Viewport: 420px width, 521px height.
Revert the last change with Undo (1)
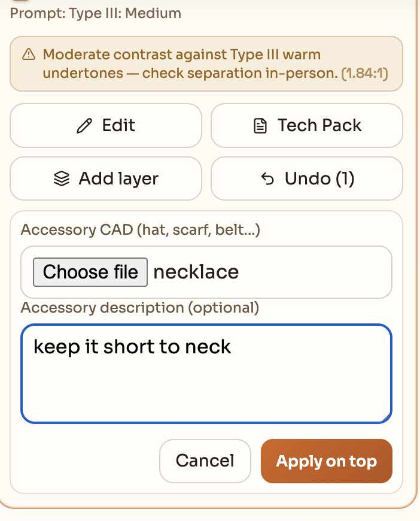(x=307, y=178)
